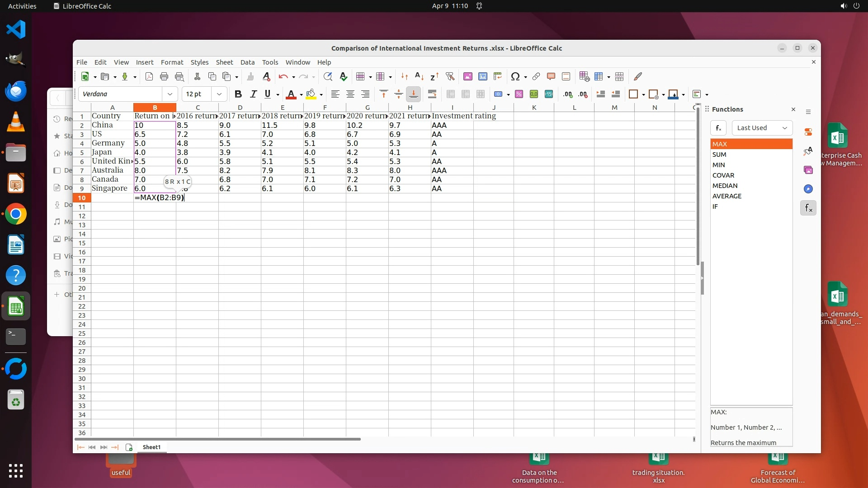
Task: Open the sidebar Styles panel icon
Action: (808, 151)
